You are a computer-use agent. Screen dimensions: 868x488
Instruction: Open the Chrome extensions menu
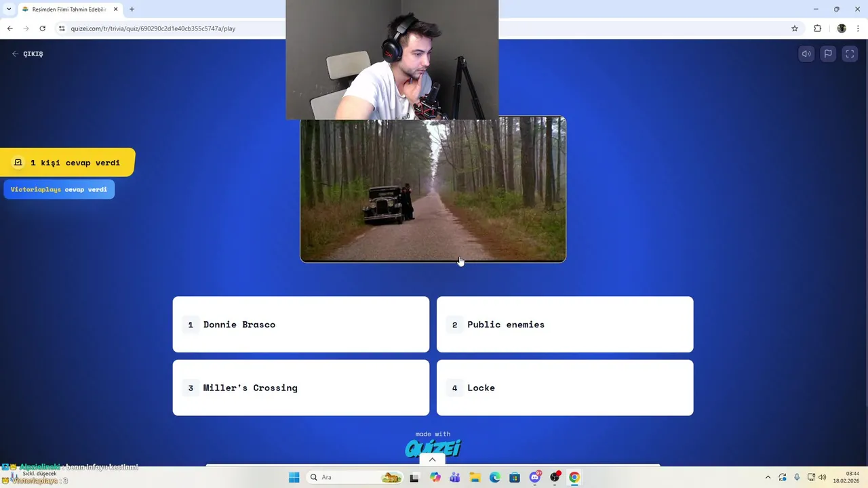pyautogui.click(x=817, y=28)
